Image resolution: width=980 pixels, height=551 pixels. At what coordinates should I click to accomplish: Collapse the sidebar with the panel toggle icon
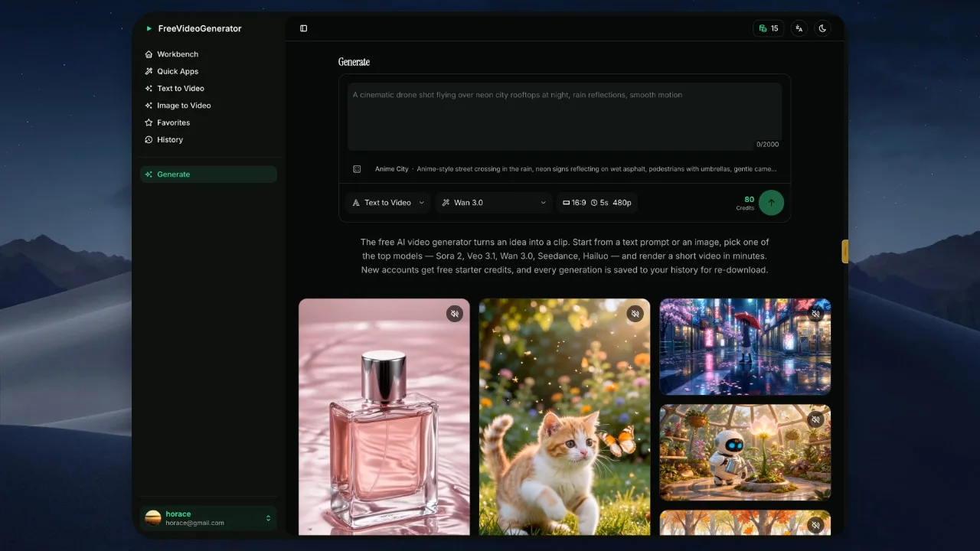point(304,28)
